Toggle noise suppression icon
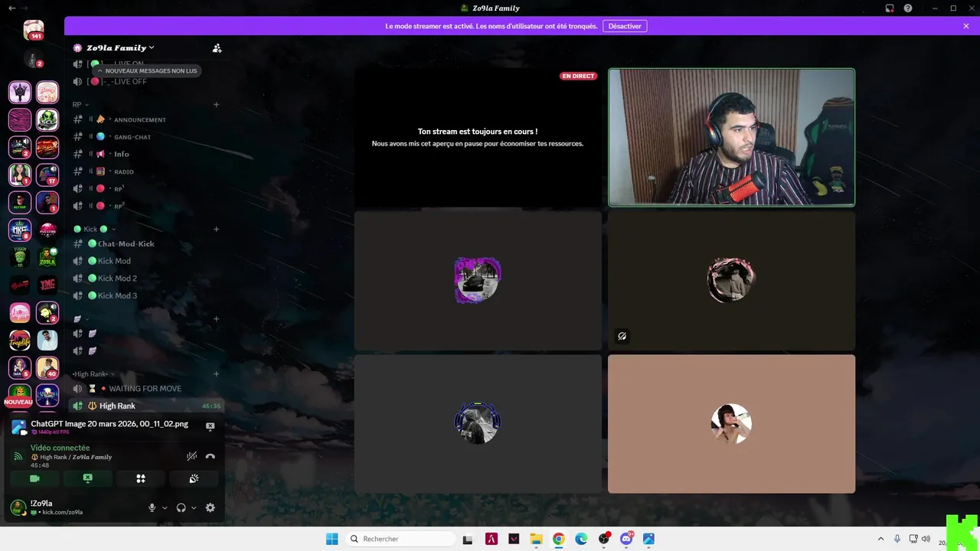The height and width of the screenshot is (551, 980). click(191, 456)
